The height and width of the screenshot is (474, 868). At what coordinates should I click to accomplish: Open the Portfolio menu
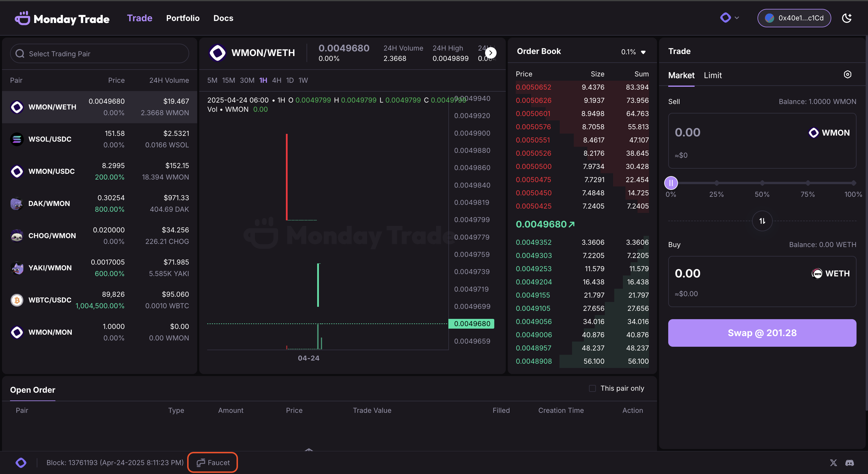pos(183,18)
